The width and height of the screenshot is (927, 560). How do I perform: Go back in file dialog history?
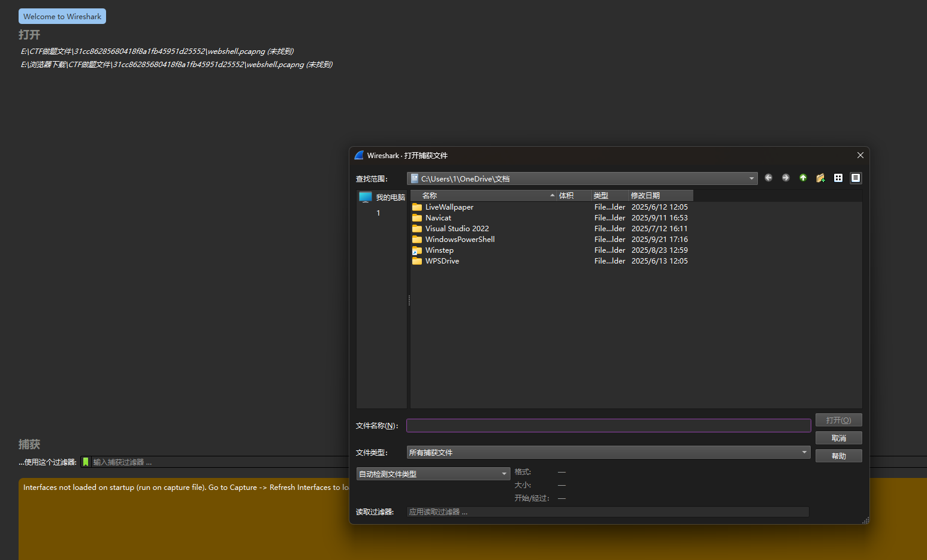pyautogui.click(x=768, y=178)
